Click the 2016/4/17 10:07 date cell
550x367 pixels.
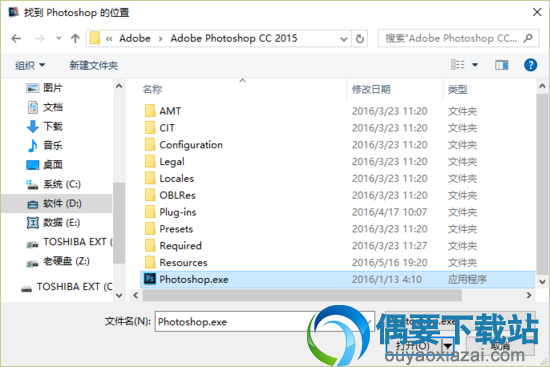pyautogui.click(x=389, y=212)
